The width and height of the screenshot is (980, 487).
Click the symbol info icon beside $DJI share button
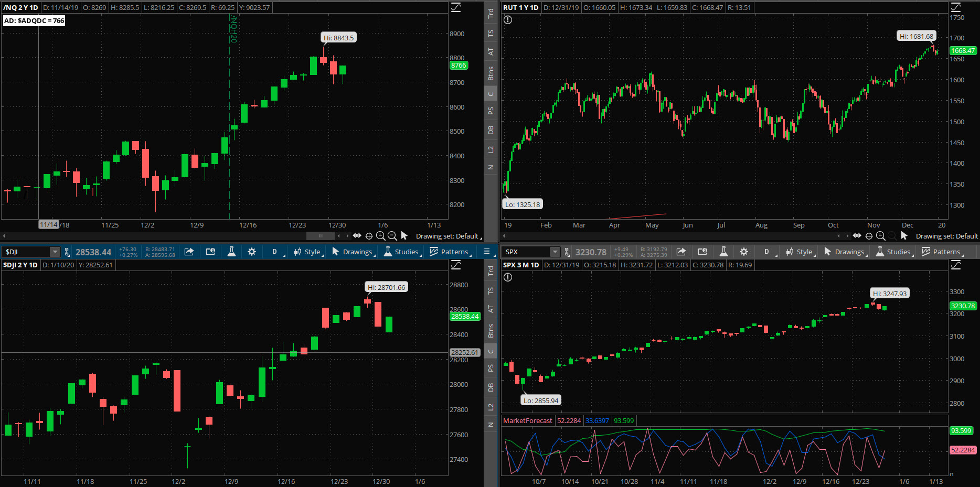pyautogui.click(x=210, y=252)
